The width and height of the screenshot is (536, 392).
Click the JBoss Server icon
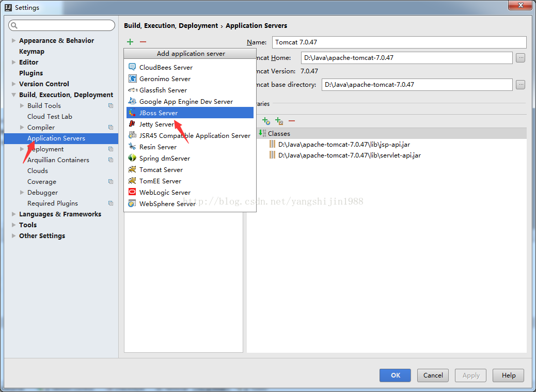(132, 113)
